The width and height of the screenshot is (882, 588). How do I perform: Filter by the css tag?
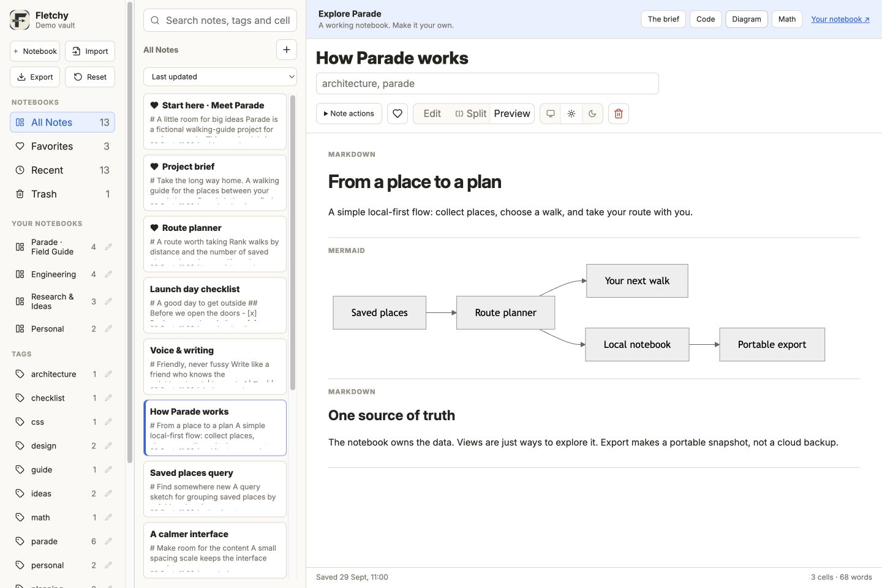56,422
